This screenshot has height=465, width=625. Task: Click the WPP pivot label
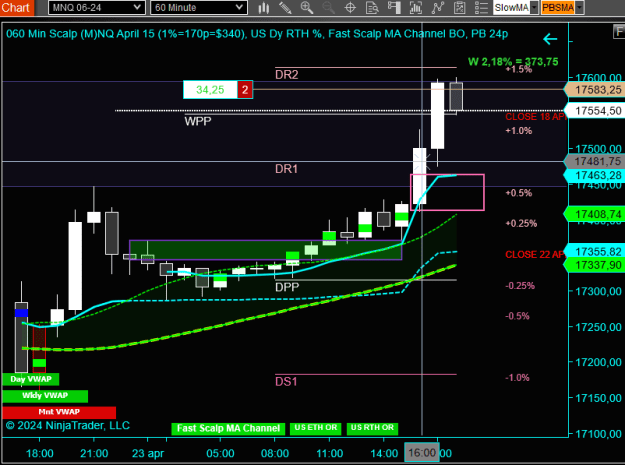pyautogui.click(x=198, y=121)
